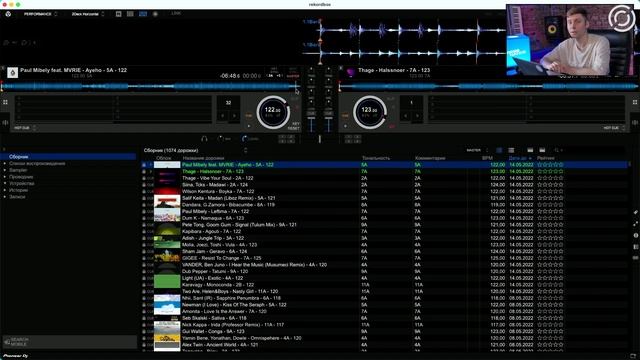The width and height of the screenshot is (640, 360).
Task: Sort by Название дорожки column header
Action: point(203,158)
